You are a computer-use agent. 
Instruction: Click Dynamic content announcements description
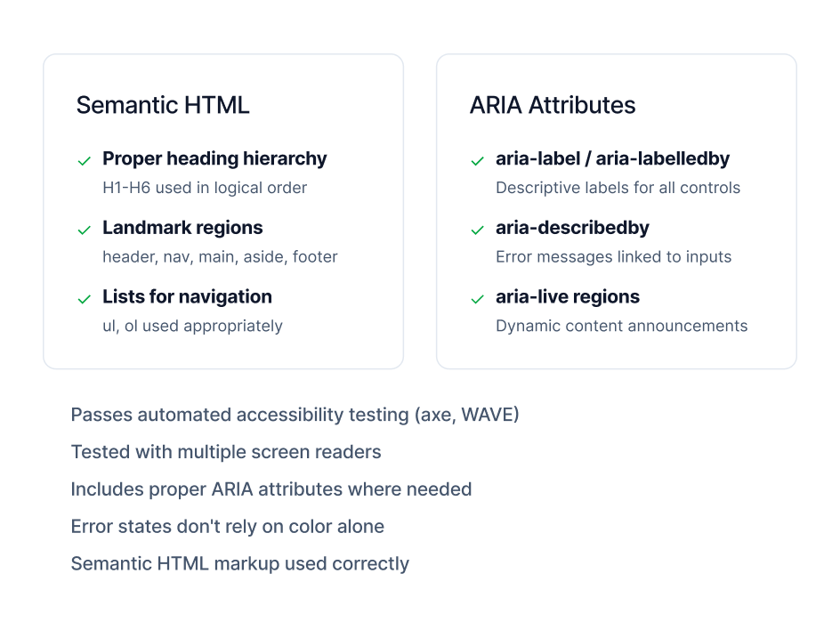click(x=621, y=327)
